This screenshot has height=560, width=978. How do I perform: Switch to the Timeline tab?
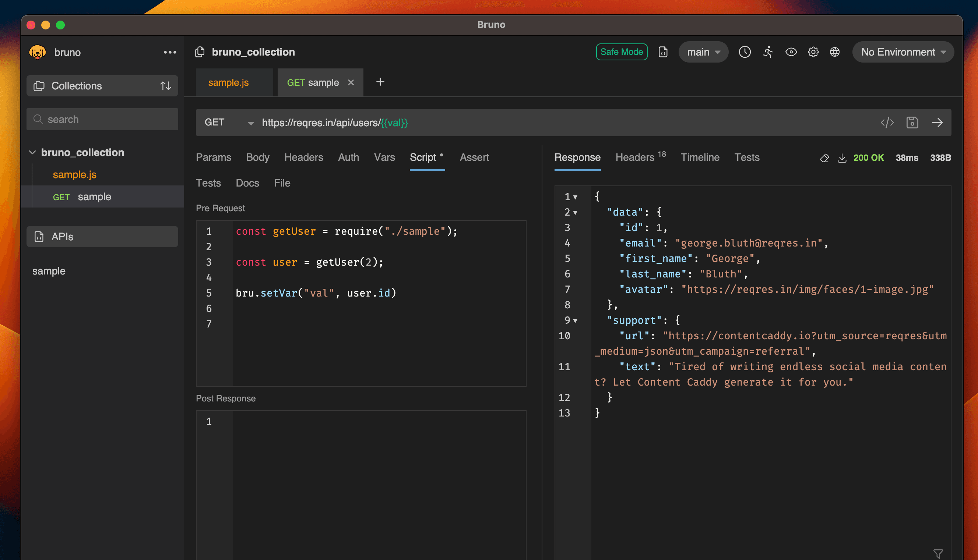point(700,157)
